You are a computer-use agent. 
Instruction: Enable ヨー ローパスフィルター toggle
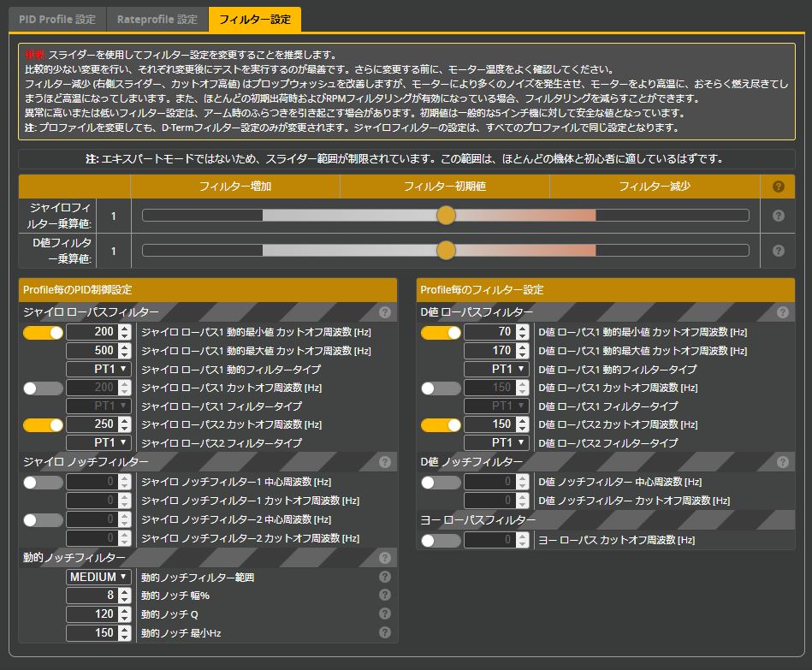(x=441, y=541)
